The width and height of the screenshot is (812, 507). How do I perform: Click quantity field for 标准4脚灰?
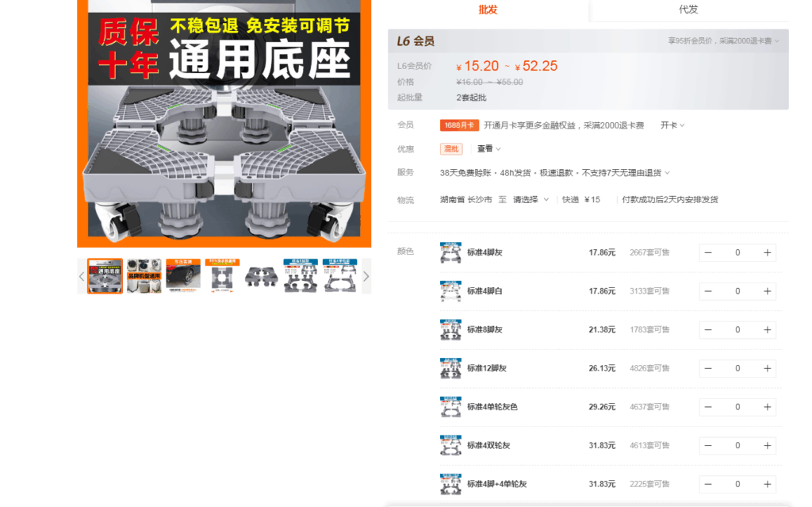pyautogui.click(x=737, y=253)
